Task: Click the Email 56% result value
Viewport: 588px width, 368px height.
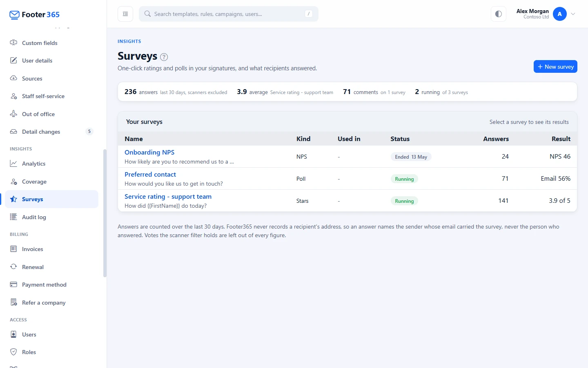Action: [555, 179]
